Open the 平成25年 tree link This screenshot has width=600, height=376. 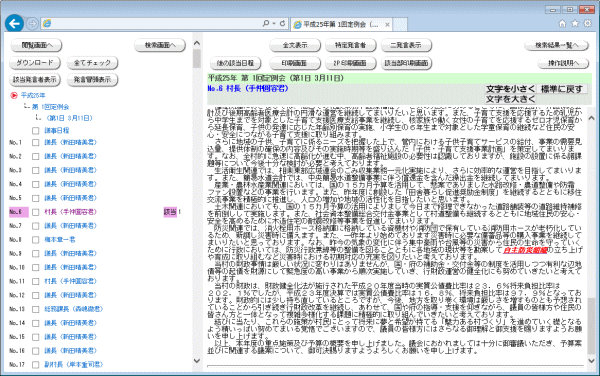[x=33, y=95]
